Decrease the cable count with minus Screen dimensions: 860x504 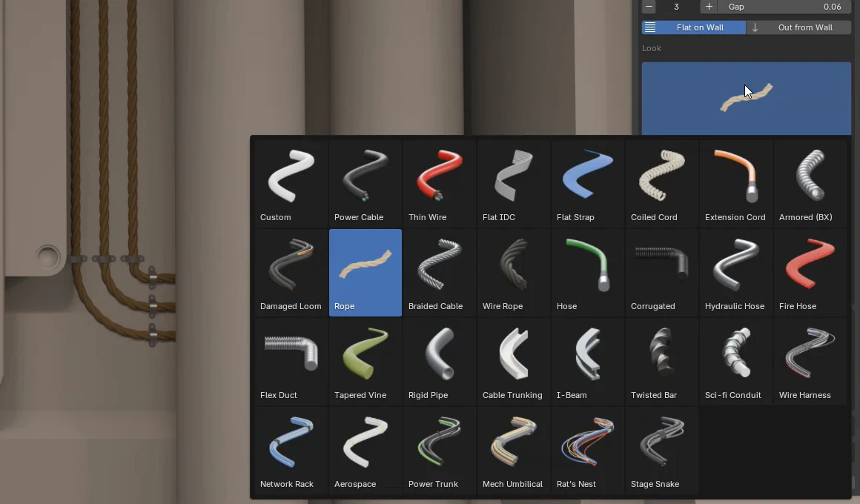(649, 7)
